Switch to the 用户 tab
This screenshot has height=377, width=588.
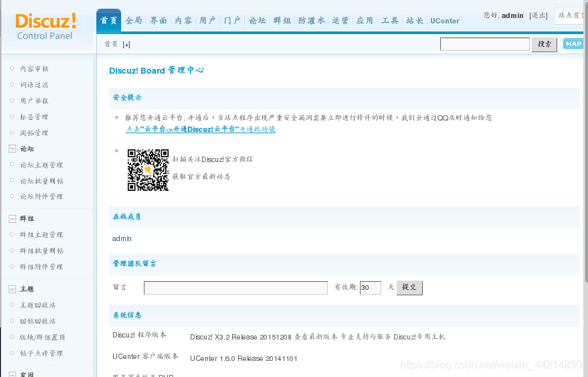pyautogui.click(x=207, y=21)
